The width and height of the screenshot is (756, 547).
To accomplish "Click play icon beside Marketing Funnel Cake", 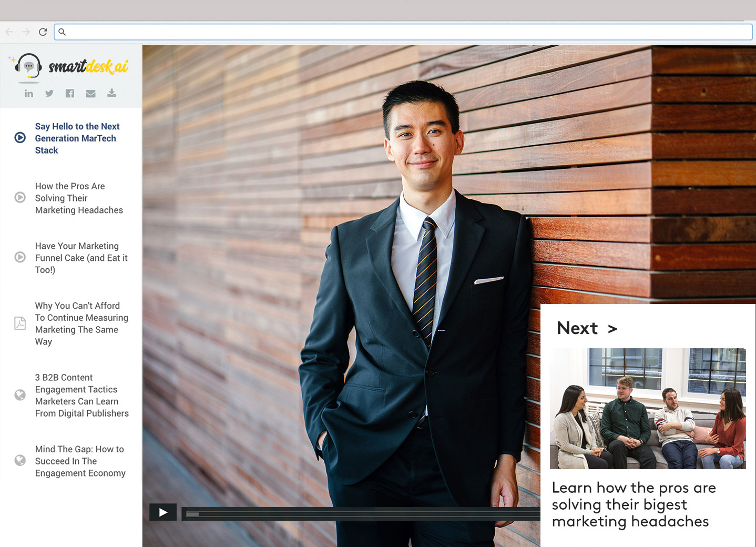I will pos(20,257).
